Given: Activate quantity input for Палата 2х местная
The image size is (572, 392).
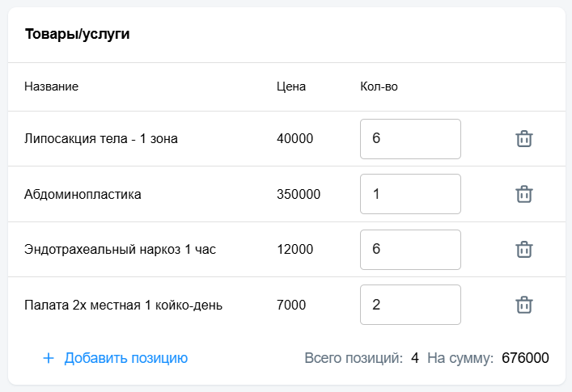Looking at the screenshot, I should point(410,305).
